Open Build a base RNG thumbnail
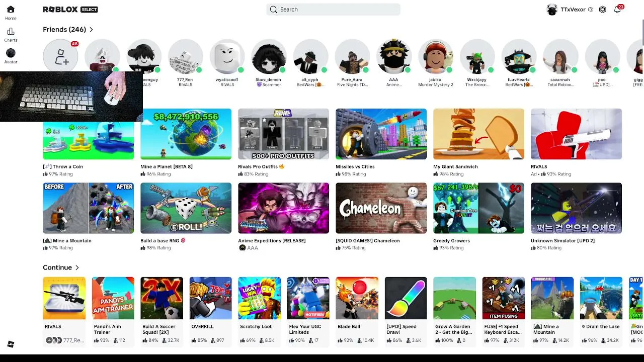Viewport: 644px width, 362px height. pyautogui.click(x=186, y=208)
